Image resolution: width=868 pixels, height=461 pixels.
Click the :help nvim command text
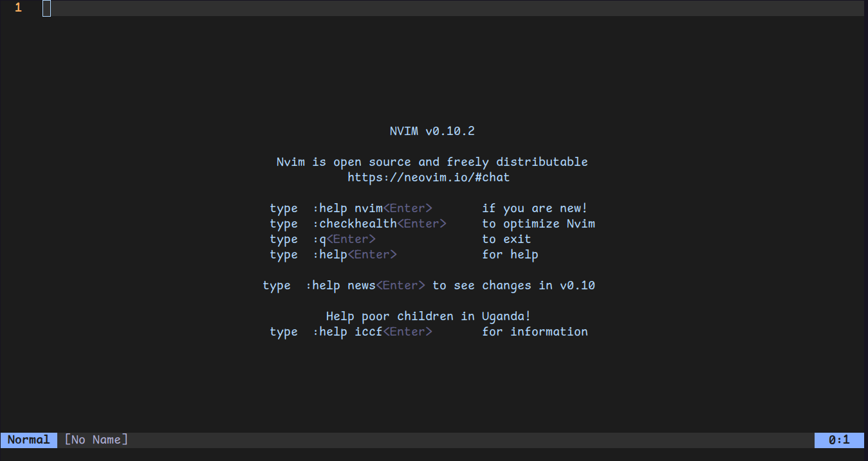pyautogui.click(x=347, y=208)
